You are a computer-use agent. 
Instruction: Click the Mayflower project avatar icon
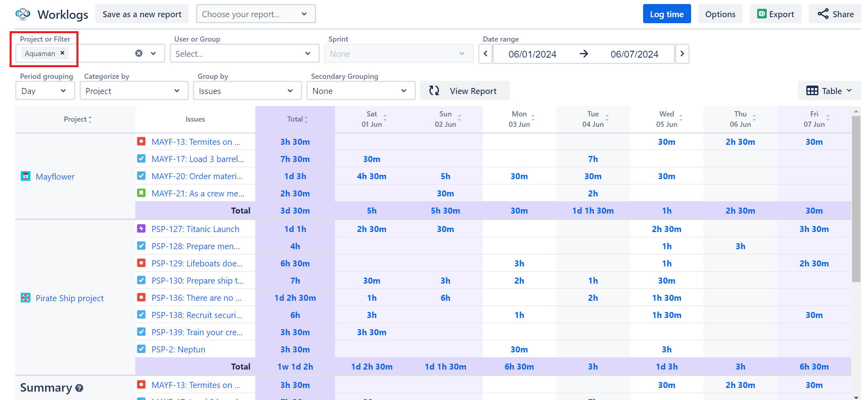click(26, 176)
